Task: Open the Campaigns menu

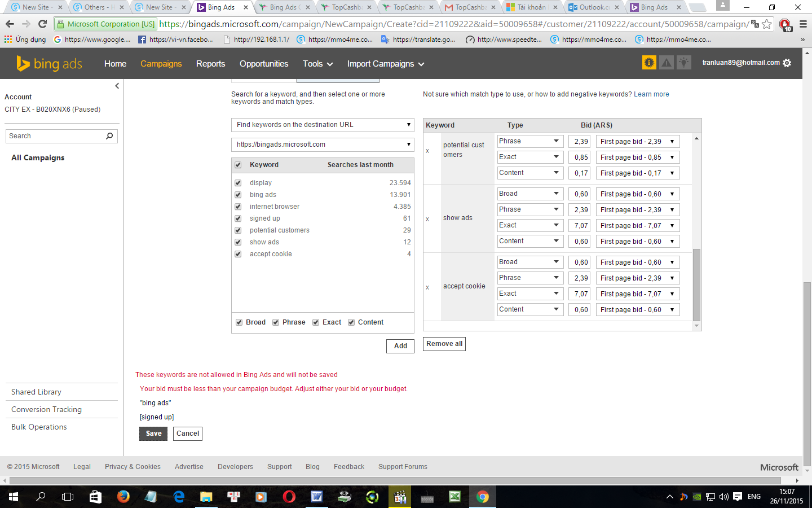Action: (161, 64)
